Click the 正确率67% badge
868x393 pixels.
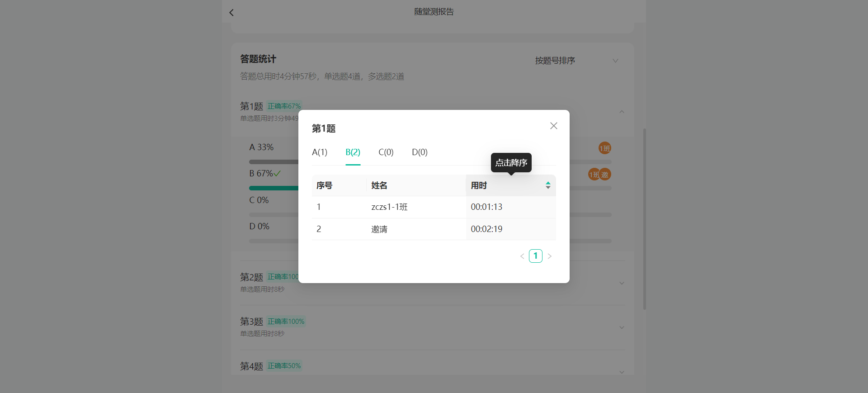pyautogui.click(x=284, y=106)
